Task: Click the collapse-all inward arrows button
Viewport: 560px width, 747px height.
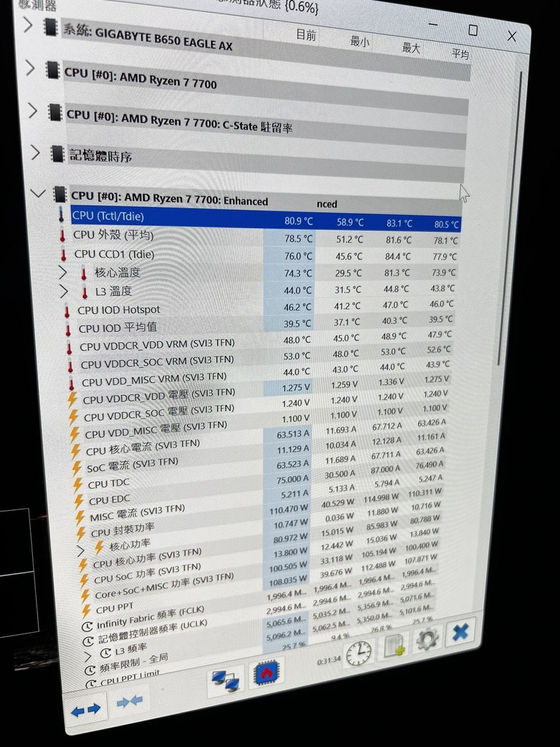Action: pyautogui.click(x=129, y=701)
